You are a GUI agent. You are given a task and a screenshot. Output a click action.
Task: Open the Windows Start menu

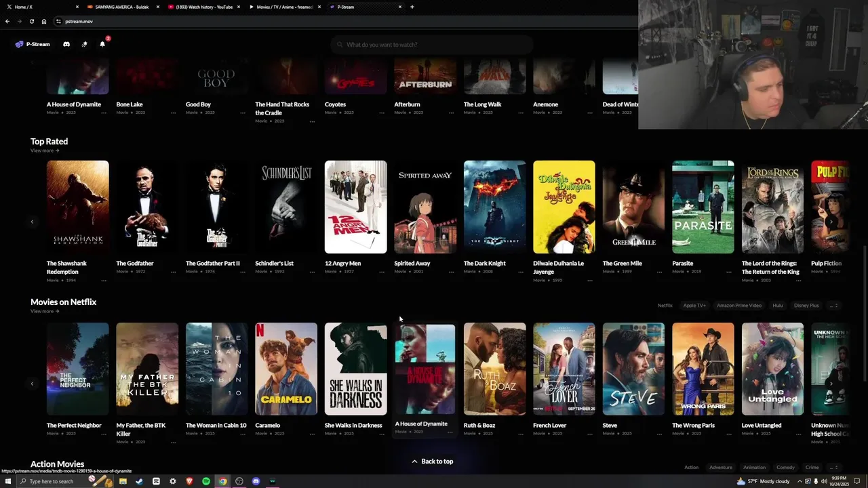click(7, 481)
